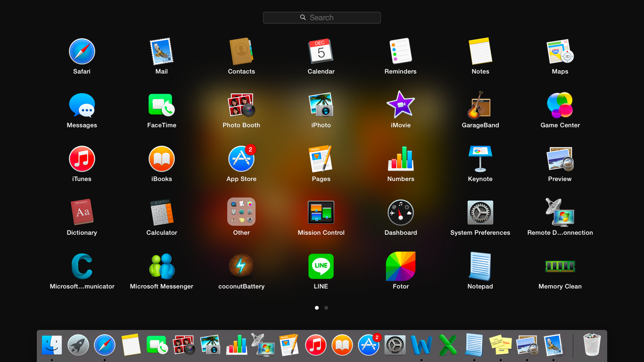644x362 pixels.
Task: Open the GarageBand app
Action: coord(480,105)
